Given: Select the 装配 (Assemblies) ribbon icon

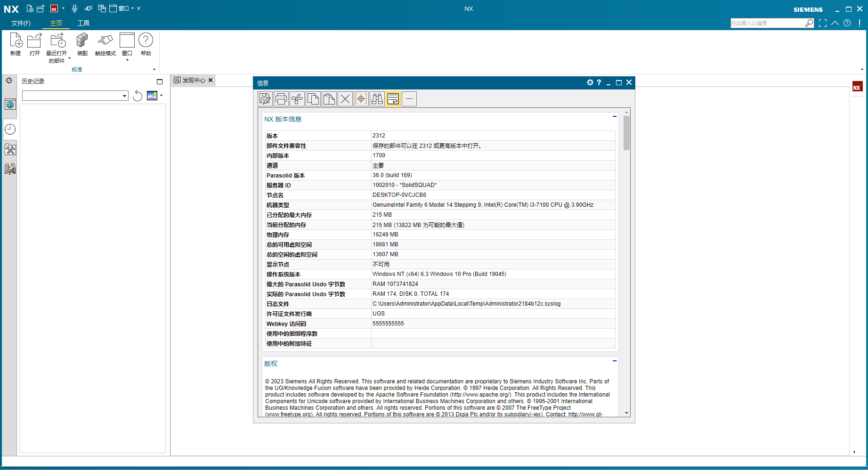Looking at the screenshot, I should [81, 45].
